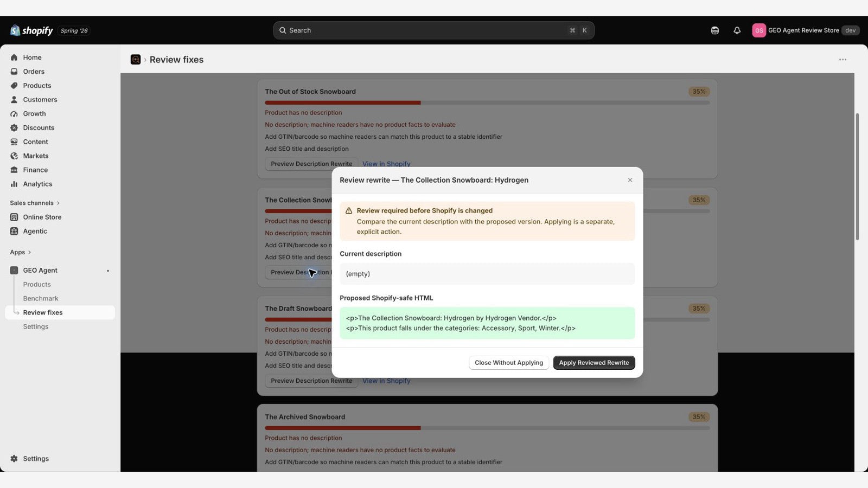This screenshot has width=868, height=488.
Task: Click the 'Proposed Shopify-safe HTML' label
Action: point(386,298)
